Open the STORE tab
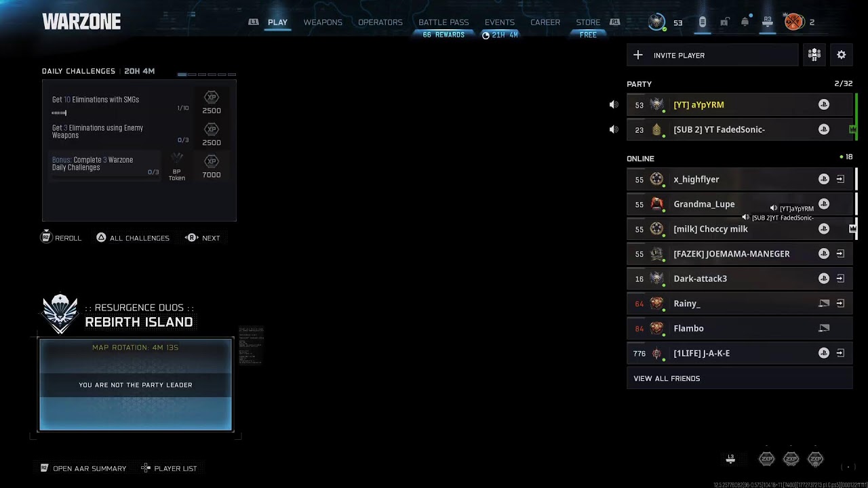Viewport: 868px width, 488px height. [588, 22]
